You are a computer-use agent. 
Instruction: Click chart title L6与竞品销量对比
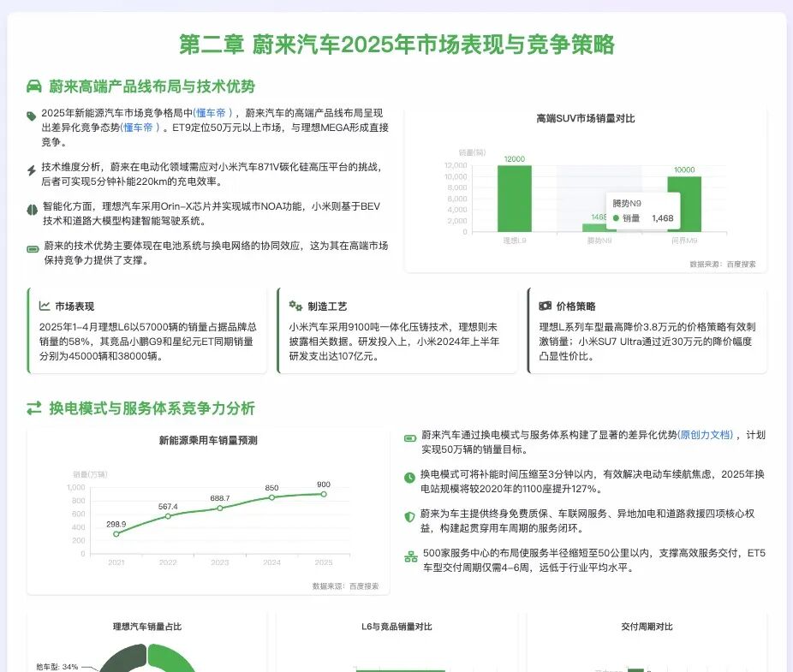tap(396, 627)
